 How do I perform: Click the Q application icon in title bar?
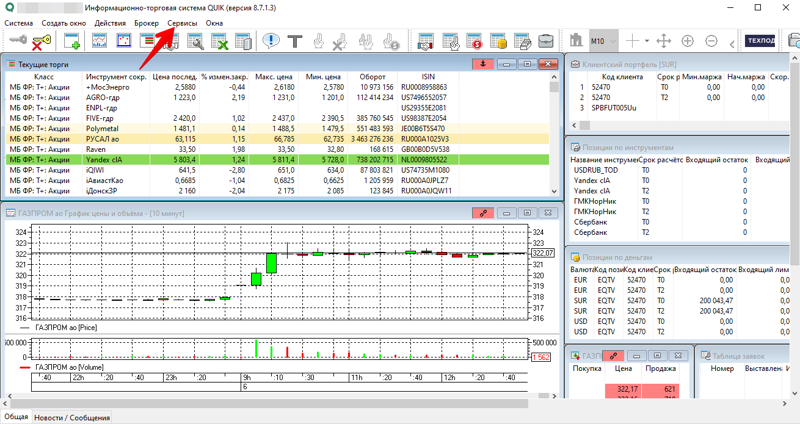[x=8, y=8]
